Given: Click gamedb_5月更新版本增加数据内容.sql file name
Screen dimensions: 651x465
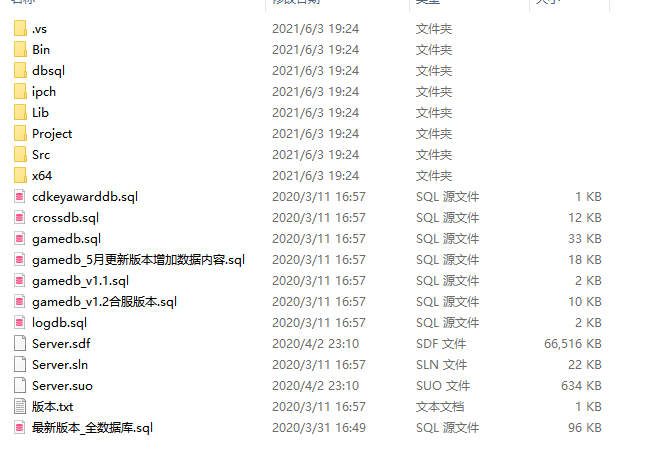Looking at the screenshot, I should pos(138,259).
